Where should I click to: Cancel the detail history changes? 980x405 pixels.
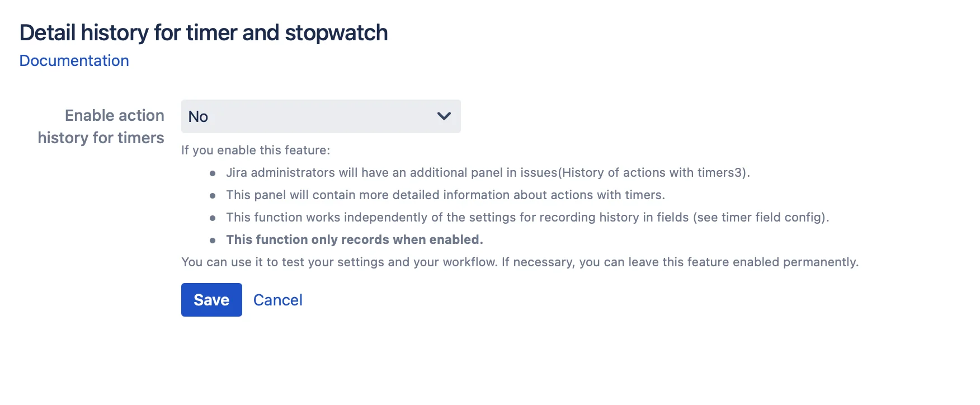coord(278,300)
